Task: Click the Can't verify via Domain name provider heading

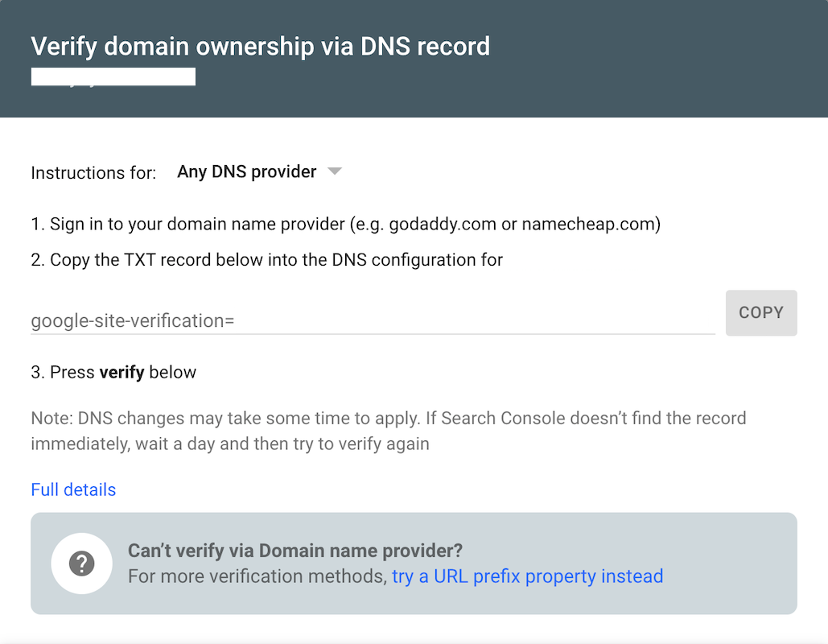Action: 295,551
